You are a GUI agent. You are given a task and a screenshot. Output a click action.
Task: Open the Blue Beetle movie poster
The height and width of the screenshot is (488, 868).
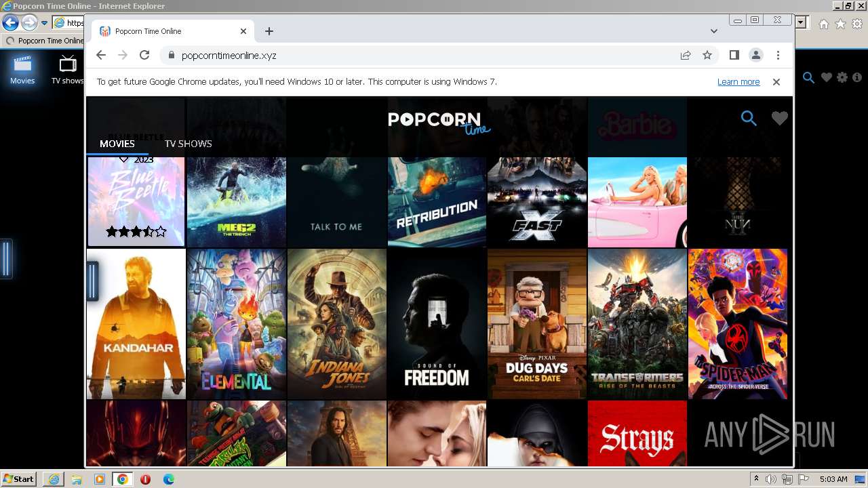[x=136, y=201]
